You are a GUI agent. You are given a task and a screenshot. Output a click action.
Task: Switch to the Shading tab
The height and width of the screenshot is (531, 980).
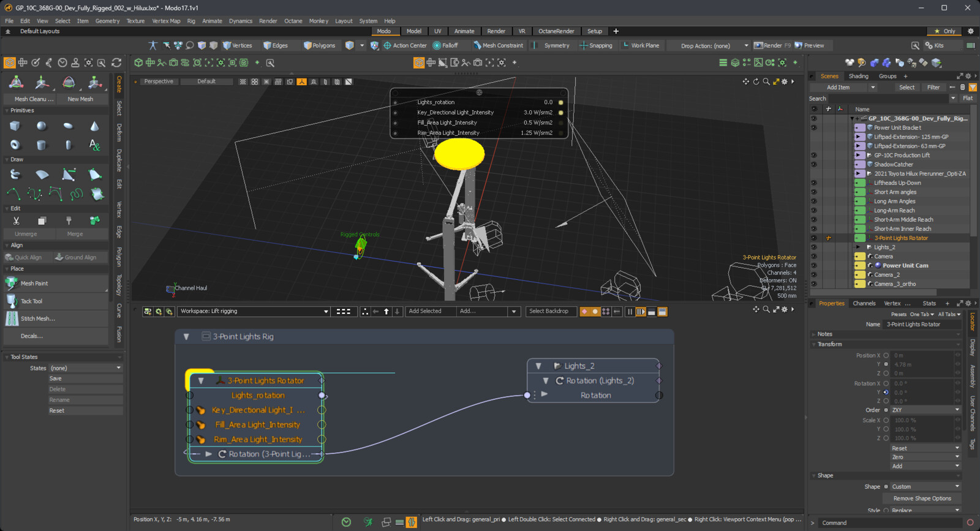pos(858,77)
